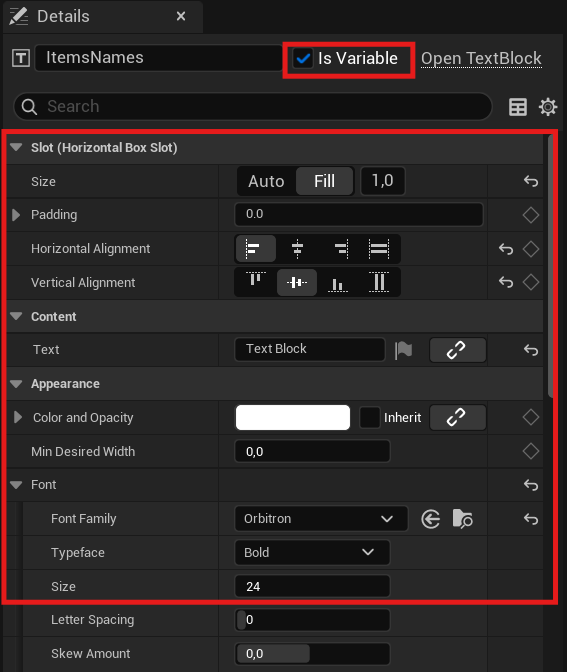This screenshot has height=672, width=567.
Task: Select top vertical alignment icon
Action: pyautogui.click(x=255, y=282)
